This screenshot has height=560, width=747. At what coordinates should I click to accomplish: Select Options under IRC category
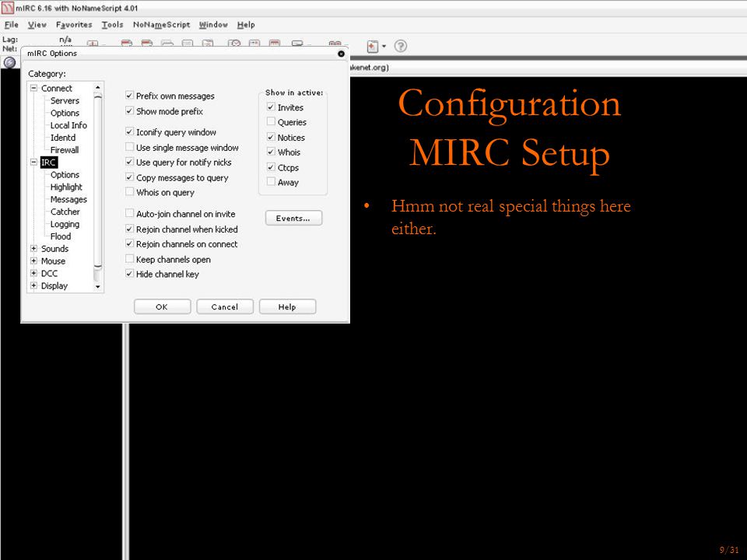(x=65, y=175)
